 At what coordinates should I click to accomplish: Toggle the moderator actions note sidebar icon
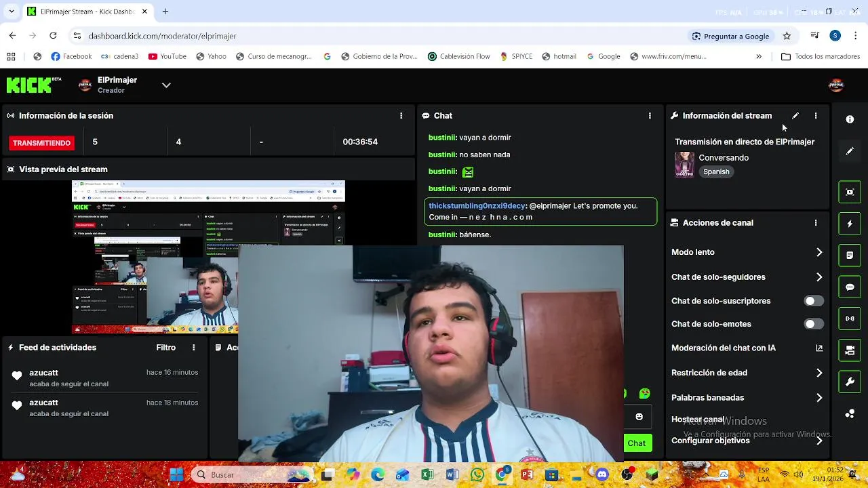(x=850, y=256)
